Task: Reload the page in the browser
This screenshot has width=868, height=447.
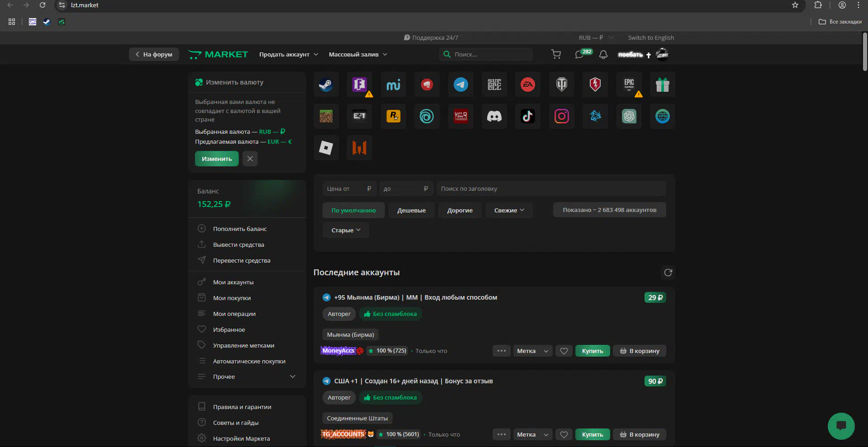Action: coord(43,5)
